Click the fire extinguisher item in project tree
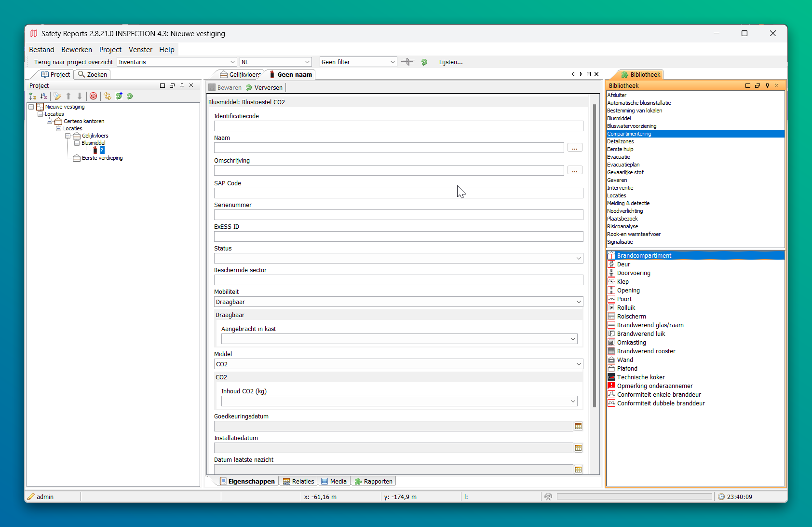This screenshot has width=812, height=527. coord(95,151)
